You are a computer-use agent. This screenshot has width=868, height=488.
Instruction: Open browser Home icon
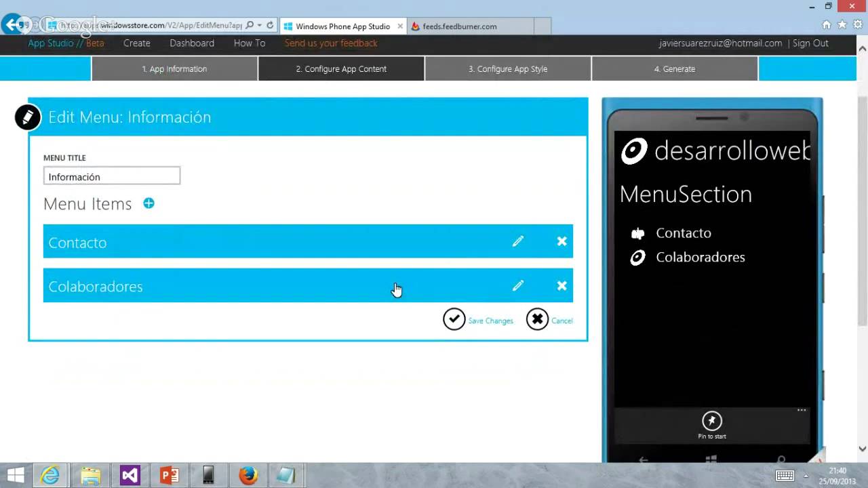[826, 25]
